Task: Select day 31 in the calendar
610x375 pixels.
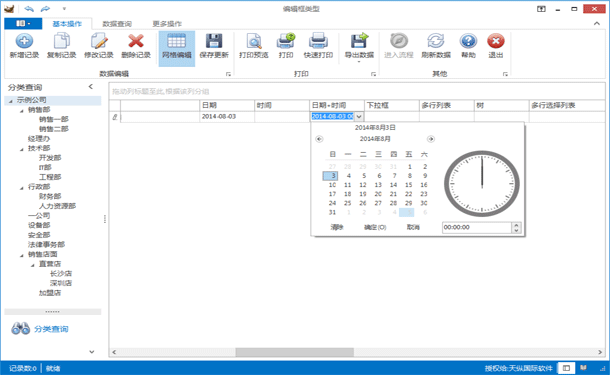Action: pyautogui.click(x=332, y=212)
